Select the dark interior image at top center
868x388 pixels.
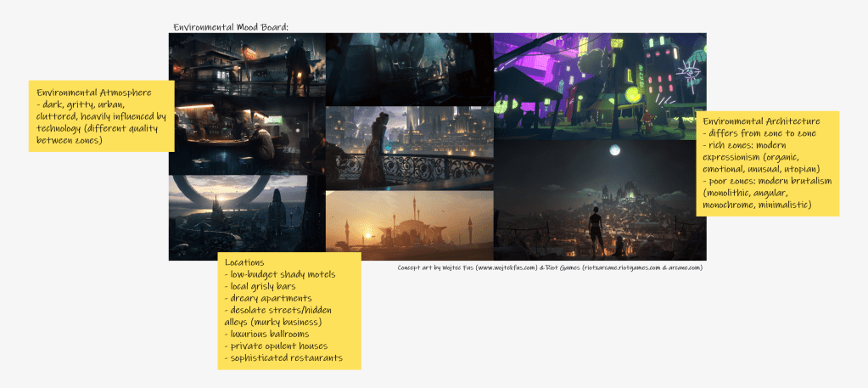[x=409, y=68]
